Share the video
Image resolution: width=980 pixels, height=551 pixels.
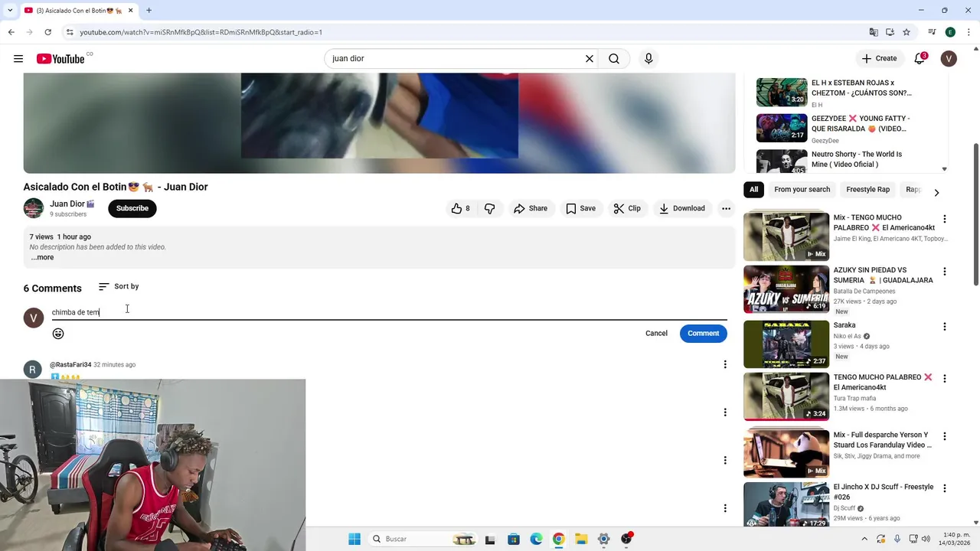531,208
